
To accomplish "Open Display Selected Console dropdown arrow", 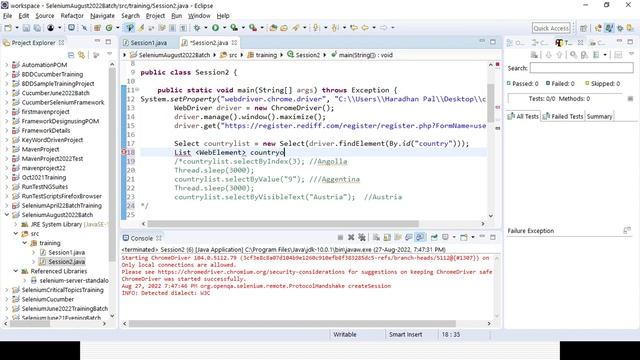I will pos(454,238).
